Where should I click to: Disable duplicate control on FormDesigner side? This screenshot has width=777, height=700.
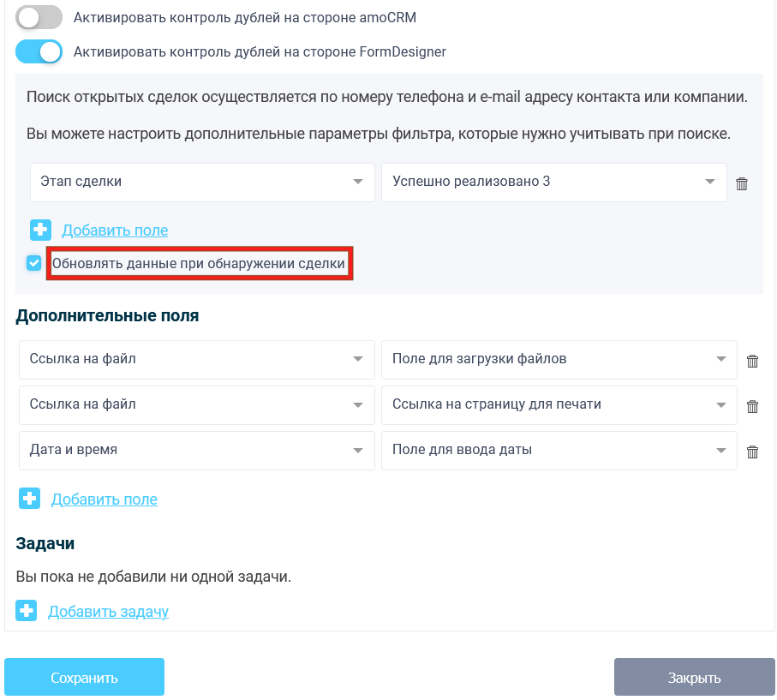click(x=39, y=51)
